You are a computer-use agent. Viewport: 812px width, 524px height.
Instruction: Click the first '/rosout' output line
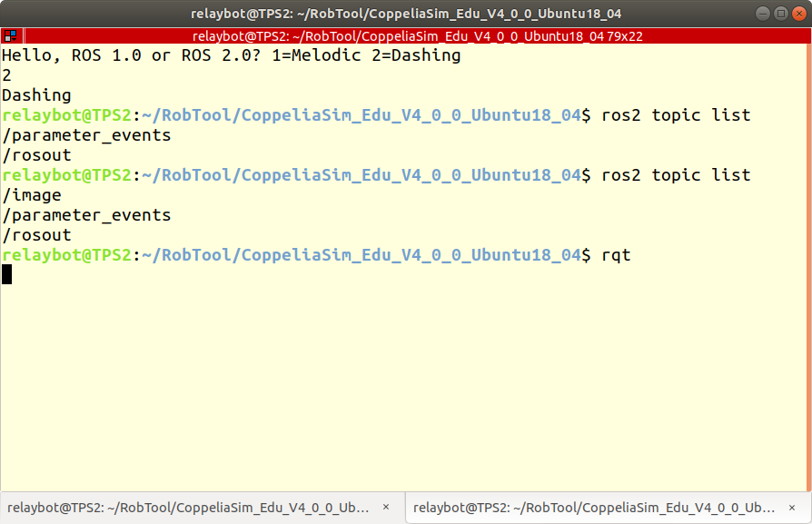coord(36,155)
